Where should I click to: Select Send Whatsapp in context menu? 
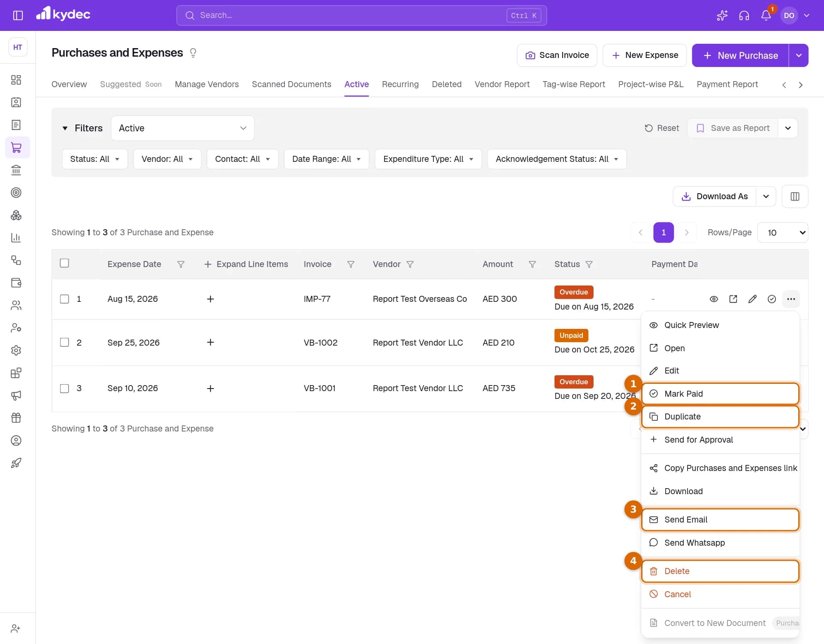[x=720, y=543]
